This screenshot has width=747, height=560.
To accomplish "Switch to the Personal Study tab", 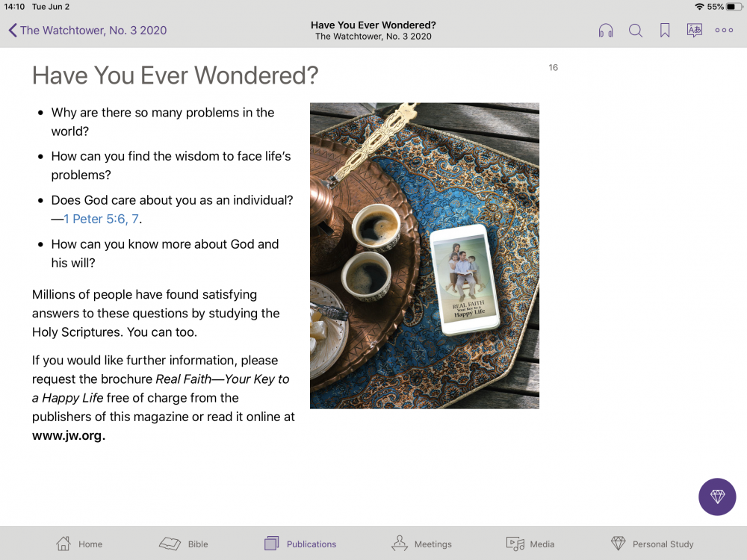I will (x=651, y=544).
